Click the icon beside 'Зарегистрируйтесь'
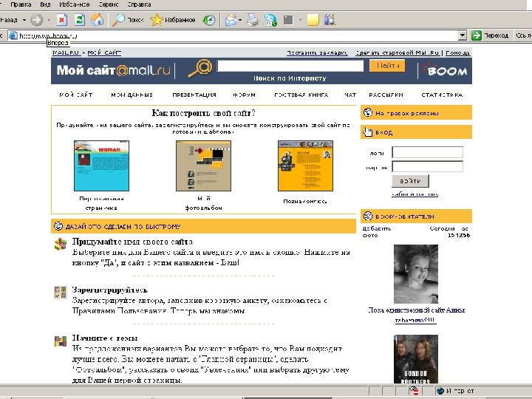532x399 pixels. coord(61,293)
